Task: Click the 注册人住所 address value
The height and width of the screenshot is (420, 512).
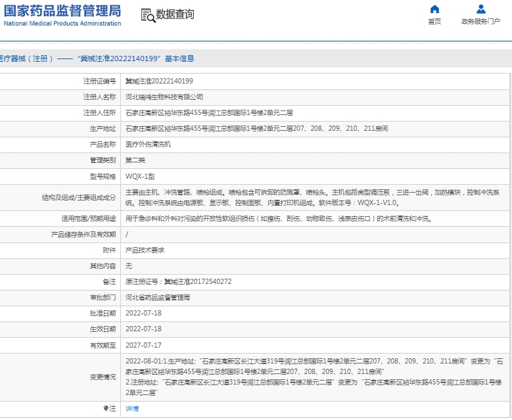Action: point(209,112)
